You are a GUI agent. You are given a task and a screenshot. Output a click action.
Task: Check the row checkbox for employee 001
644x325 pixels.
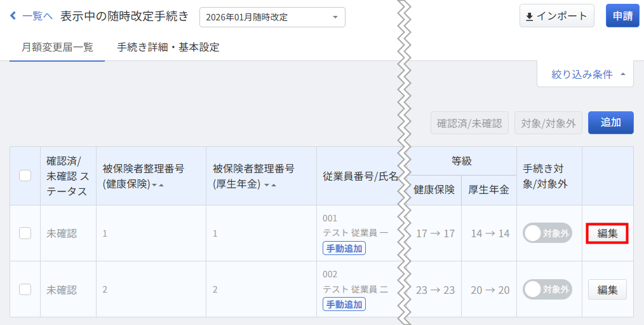click(x=25, y=233)
